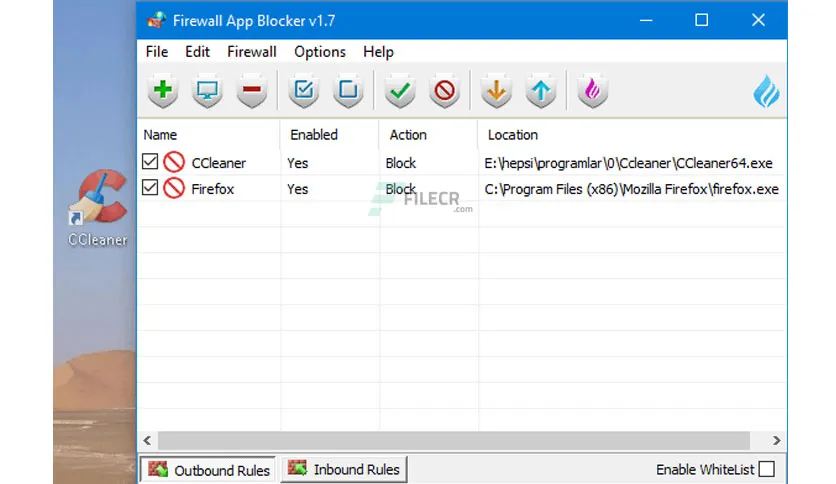
Task: Open the File menu
Action: click(x=157, y=52)
